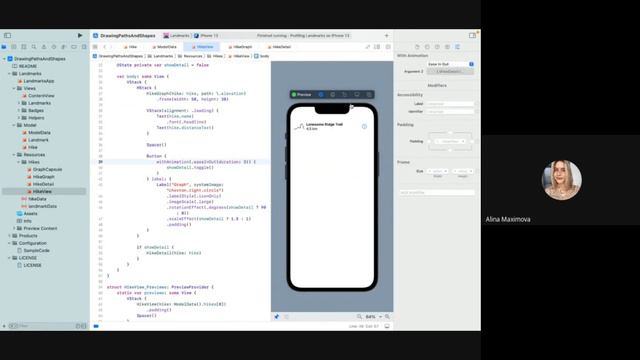This screenshot has width=640, height=360.
Task: Expand the Products folder
Action: [x=9, y=236]
